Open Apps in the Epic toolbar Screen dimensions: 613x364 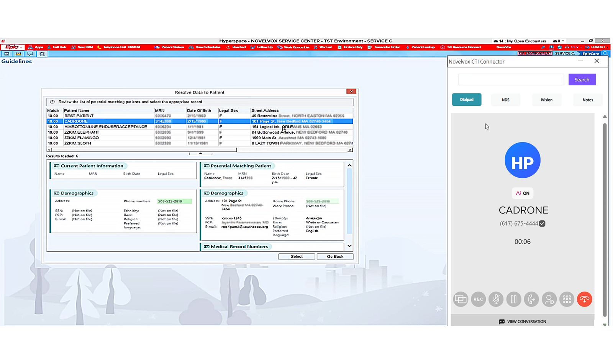click(x=36, y=47)
